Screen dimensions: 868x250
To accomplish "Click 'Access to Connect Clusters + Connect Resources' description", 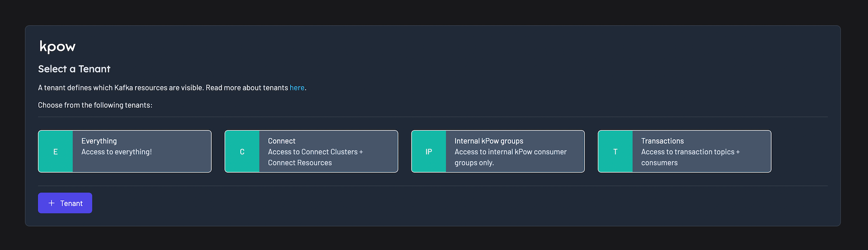I will 315,157.
